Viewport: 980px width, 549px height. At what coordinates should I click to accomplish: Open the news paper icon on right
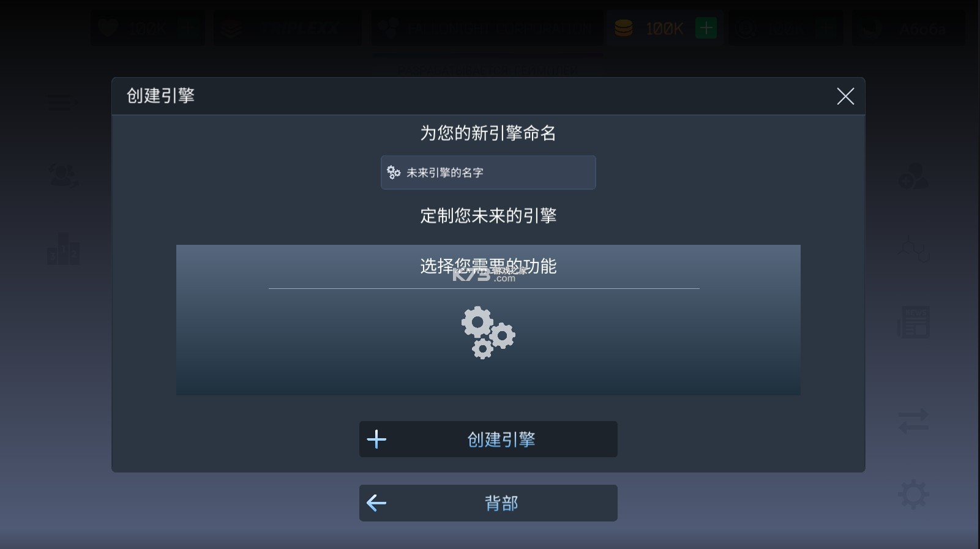tap(913, 322)
